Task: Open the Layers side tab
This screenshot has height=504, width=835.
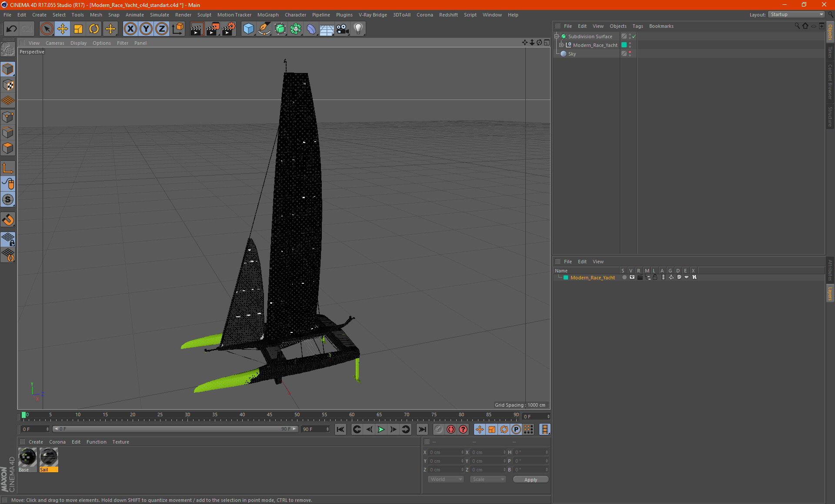Action: click(x=830, y=293)
